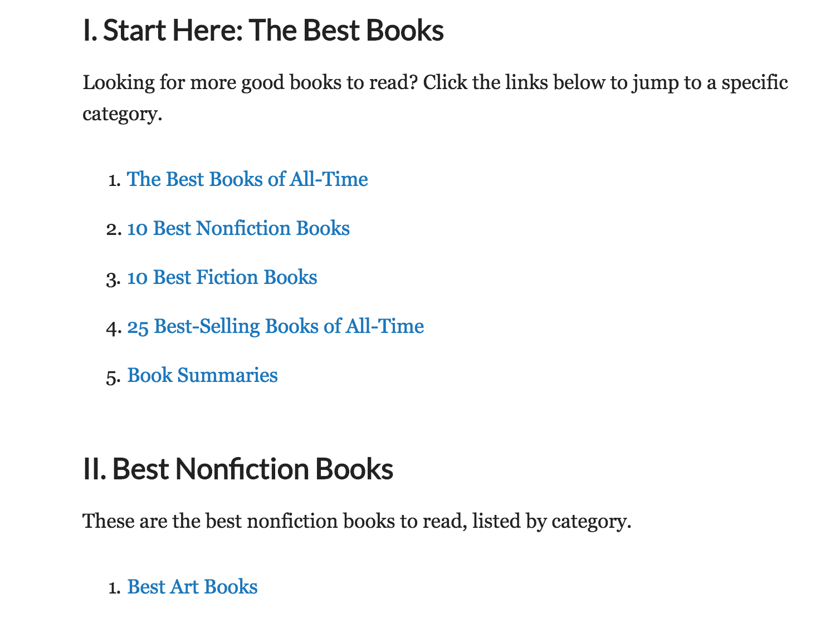The image size is (840, 618).
Task: Open the Book Summaries link
Action: click(x=202, y=375)
